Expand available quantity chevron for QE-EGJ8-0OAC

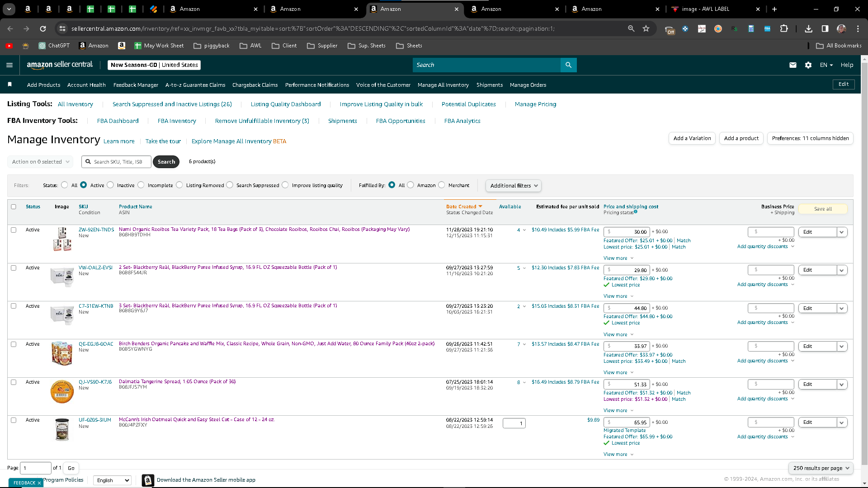[x=524, y=344]
